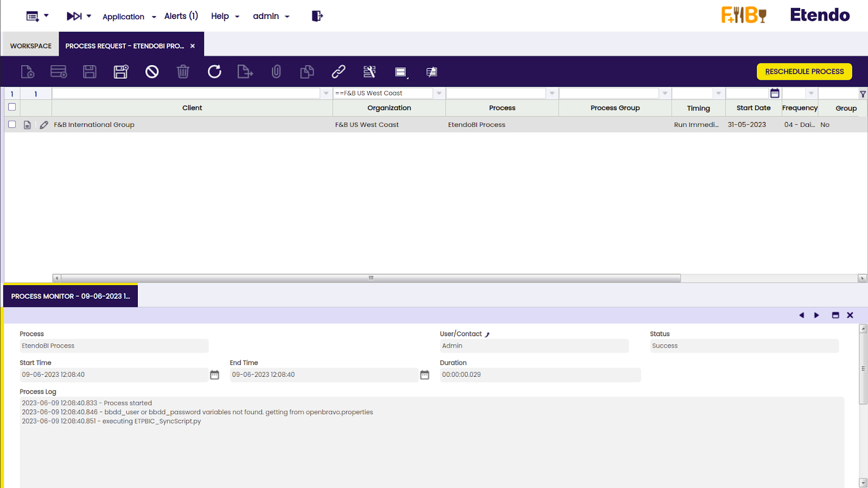The image size is (868, 488).
Task: Click the Client filter input field
Action: coord(187,93)
